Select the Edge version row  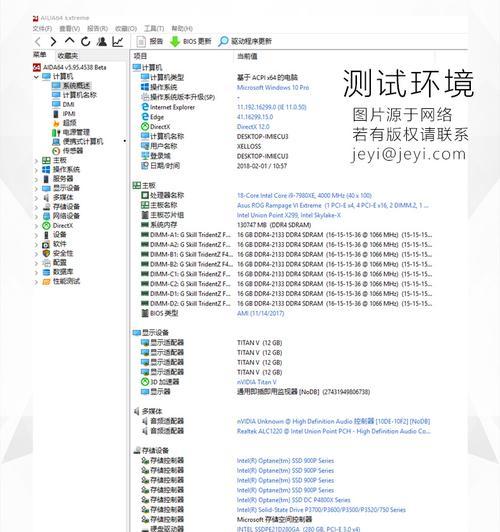coord(207,117)
